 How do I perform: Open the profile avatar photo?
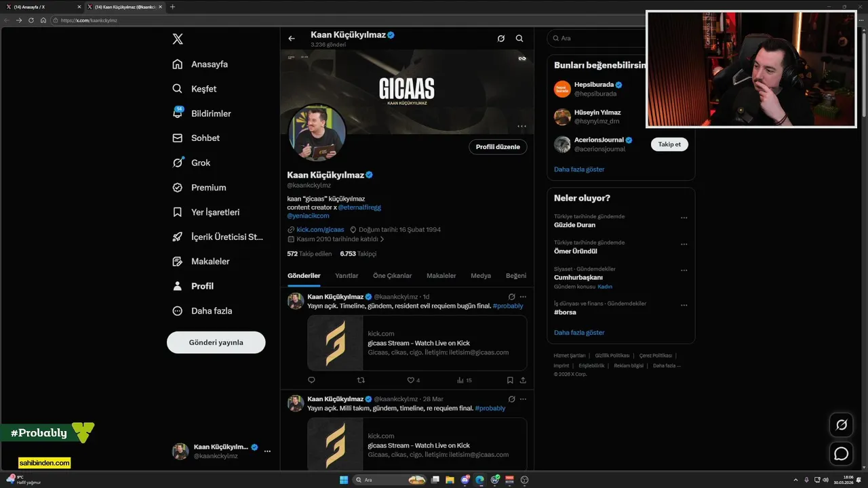(317, 133)
